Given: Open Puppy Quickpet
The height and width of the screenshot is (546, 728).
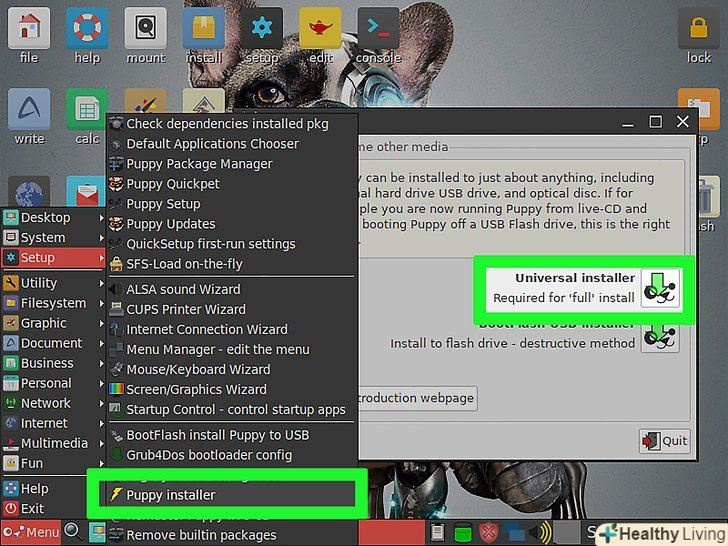Looking at the screenshot, I should [x=231, y=184].
